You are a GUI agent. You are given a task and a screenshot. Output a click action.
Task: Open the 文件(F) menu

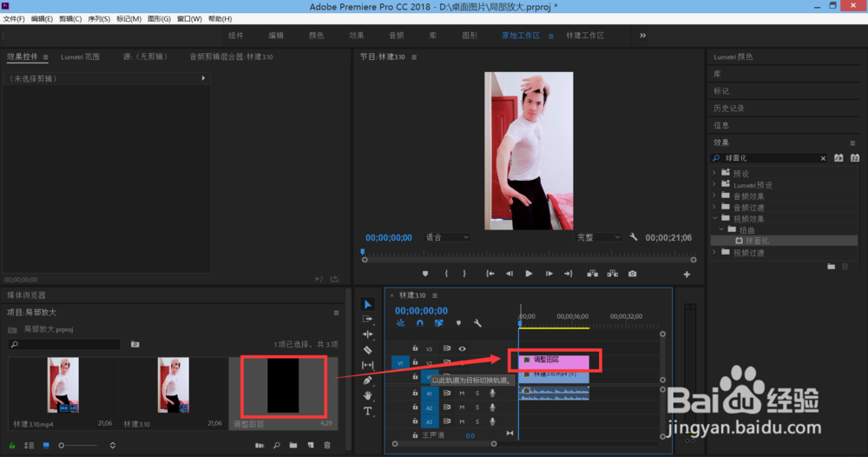[14, 19]
